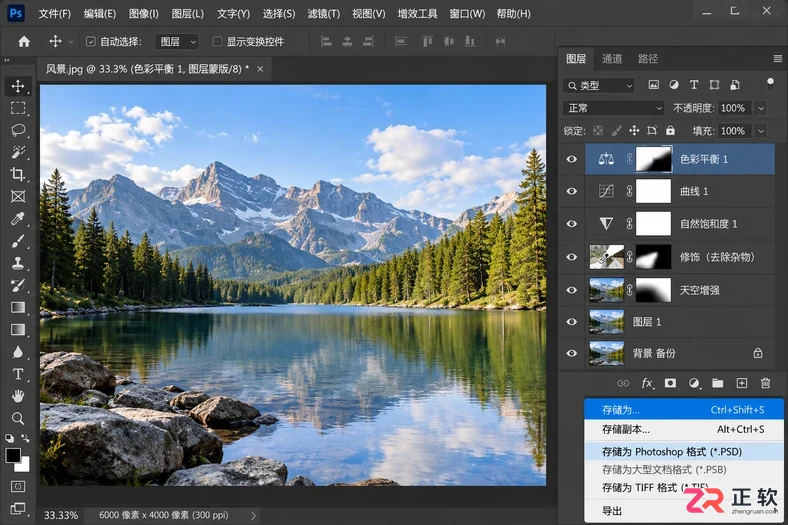
Task: Expand the status bar info arrow
Action: 253,515
